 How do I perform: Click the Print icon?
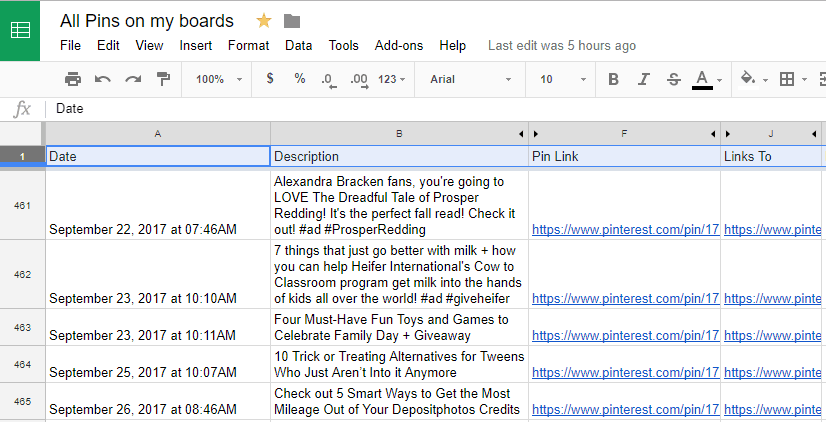73,79
